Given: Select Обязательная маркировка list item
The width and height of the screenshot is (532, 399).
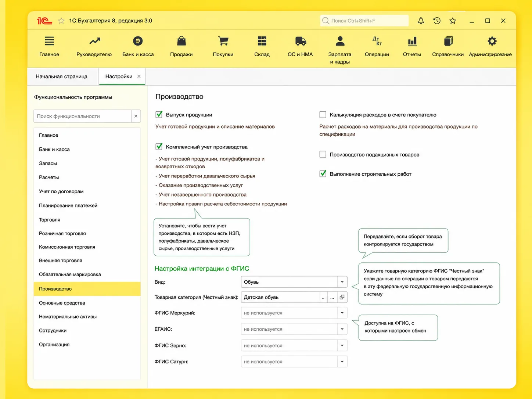Looking at the screenshot, I should pos(87,274).
